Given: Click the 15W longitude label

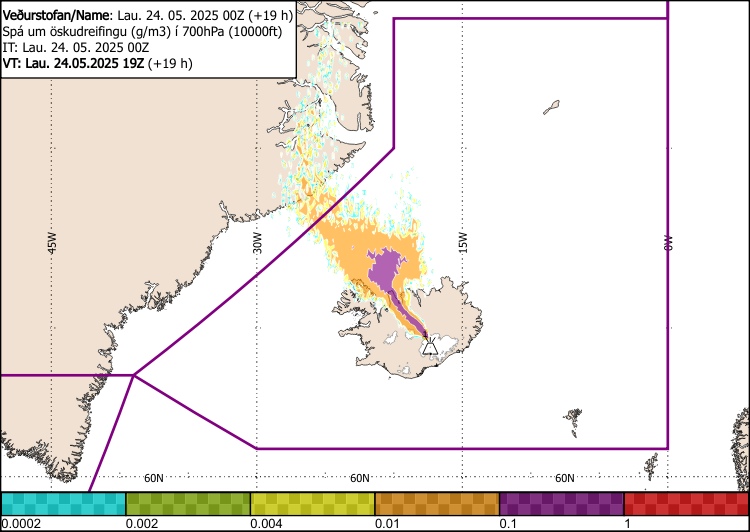Looking at the screenshot, I should (463, 243).
